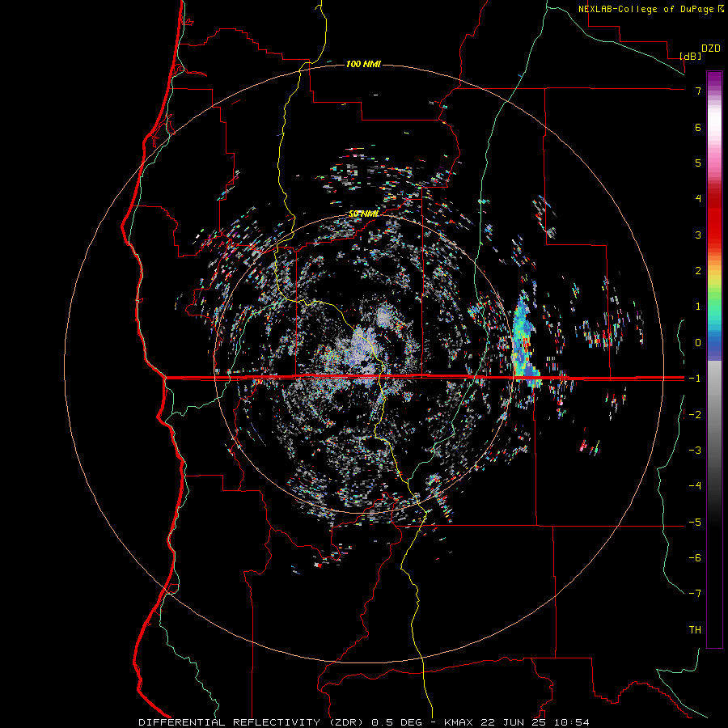
Task: Click the TH threshold label on scale
Action: tap(695, 630)
